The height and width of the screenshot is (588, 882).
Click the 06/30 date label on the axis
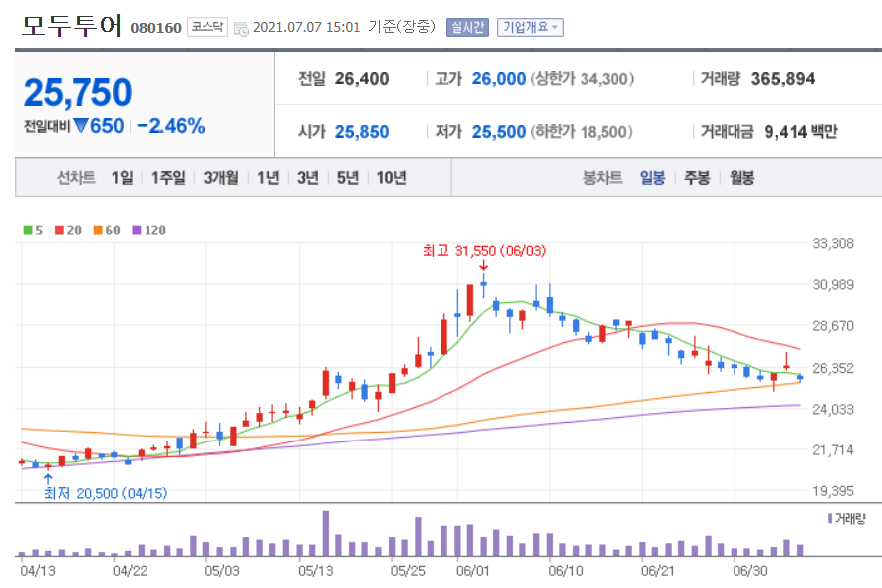(749, 570)
